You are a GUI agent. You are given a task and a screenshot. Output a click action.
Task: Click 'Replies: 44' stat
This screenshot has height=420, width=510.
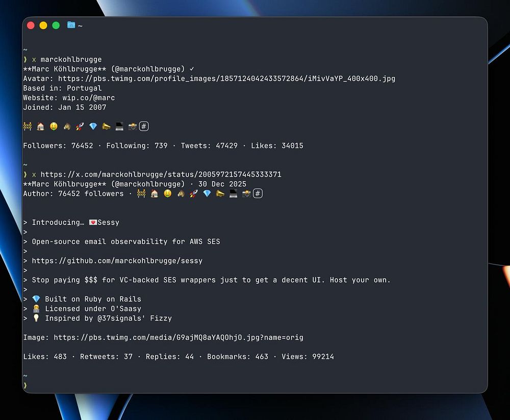click(x=170, y=357)
